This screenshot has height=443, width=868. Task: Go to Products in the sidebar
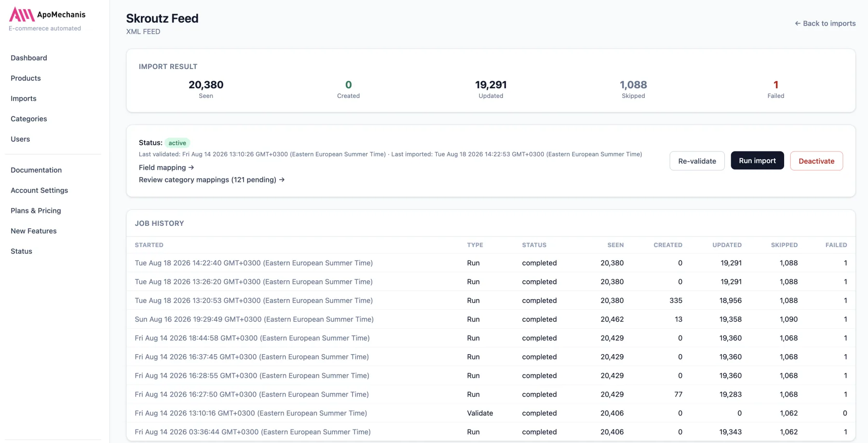[x=26, y=78]
